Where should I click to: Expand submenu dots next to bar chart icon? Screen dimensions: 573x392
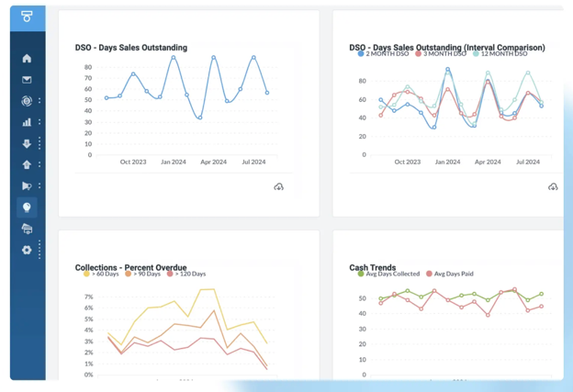tap(39, 122)
